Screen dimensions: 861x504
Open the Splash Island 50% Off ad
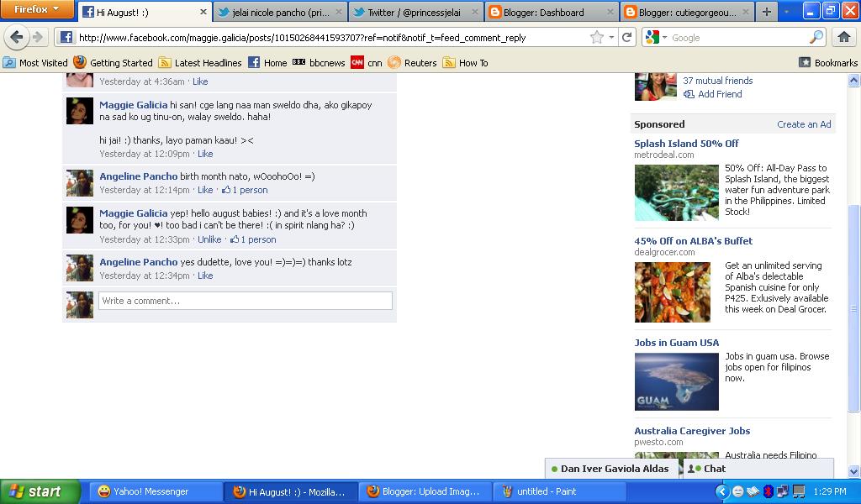686,143
